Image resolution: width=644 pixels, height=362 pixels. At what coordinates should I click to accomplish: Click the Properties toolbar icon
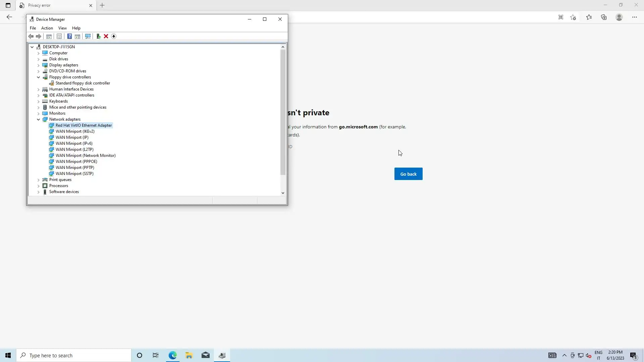[59, 36]
